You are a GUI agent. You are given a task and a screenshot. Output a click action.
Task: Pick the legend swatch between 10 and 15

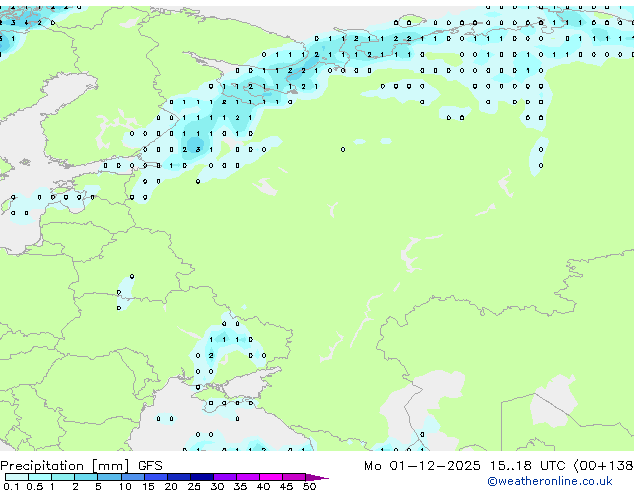tap(132, 477)
